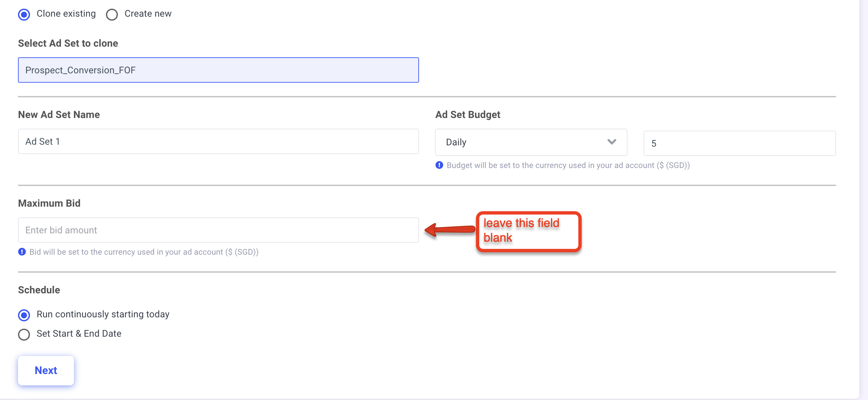This screenshot has width=868, height=400.
Task: Click the 'Bid will be set to the currency' note
Action: click(144, 252)
